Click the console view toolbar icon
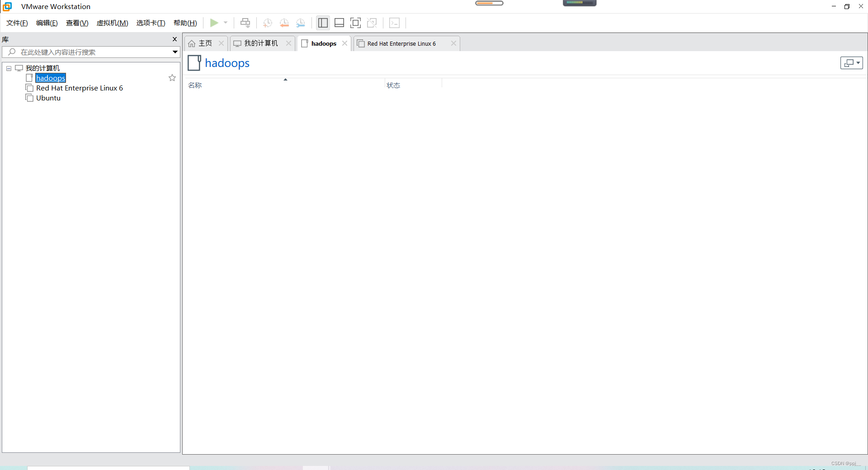Image resolution: width=868 pixels, height=470 pixels. (x=394, y=23)
